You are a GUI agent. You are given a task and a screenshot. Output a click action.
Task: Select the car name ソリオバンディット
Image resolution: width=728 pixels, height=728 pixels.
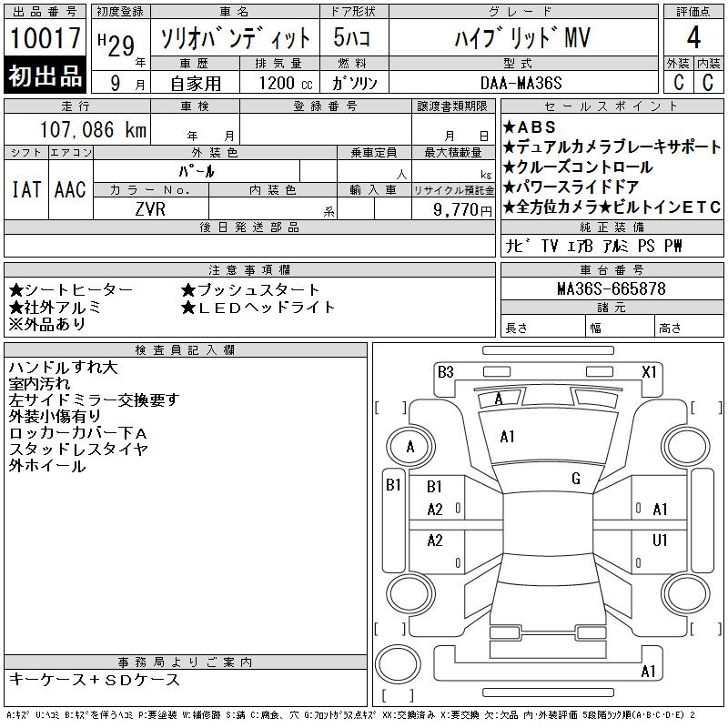[x=235, y=38]
